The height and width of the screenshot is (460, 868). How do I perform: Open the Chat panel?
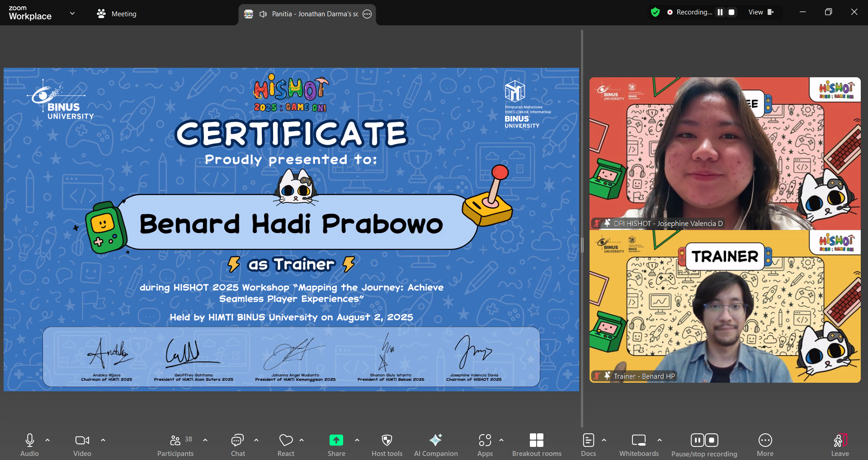pos(238,445)
